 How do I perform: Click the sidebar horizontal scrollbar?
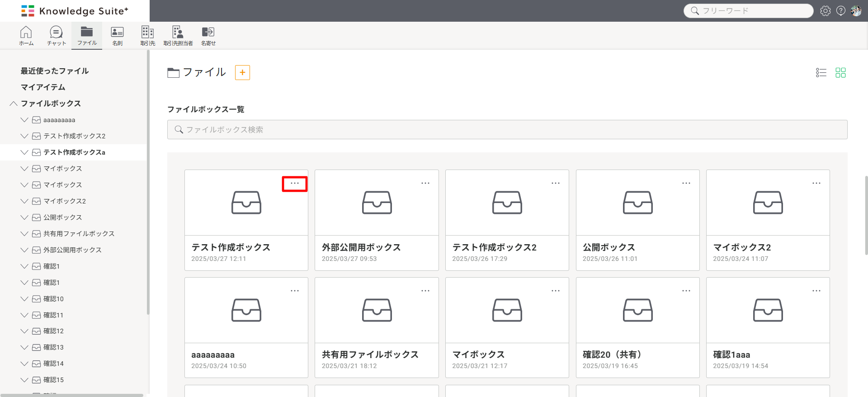pos(72,395)
